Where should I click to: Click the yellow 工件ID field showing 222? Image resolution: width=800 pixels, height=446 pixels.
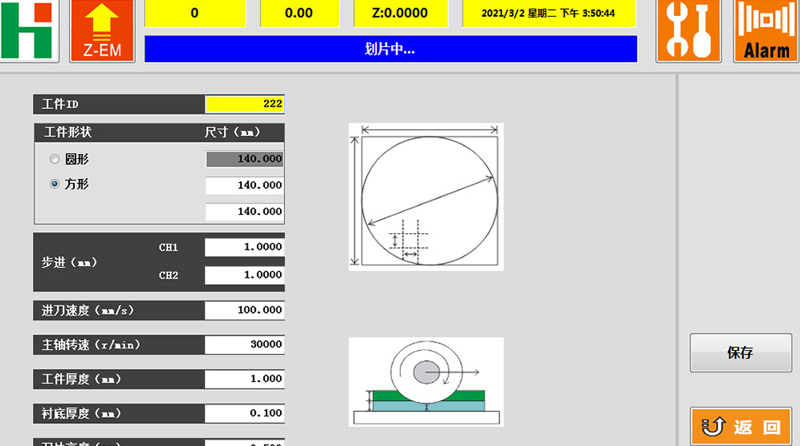pos(245,104)
